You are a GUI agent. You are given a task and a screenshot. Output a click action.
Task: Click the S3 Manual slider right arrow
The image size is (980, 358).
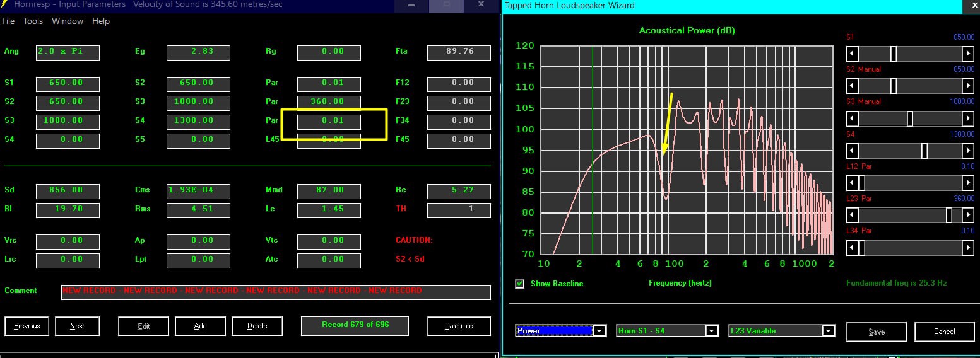[968, 118]
